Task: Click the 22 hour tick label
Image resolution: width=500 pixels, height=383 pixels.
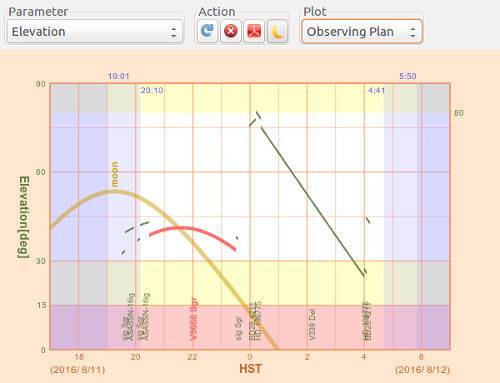Action: [x=192, y=357]
